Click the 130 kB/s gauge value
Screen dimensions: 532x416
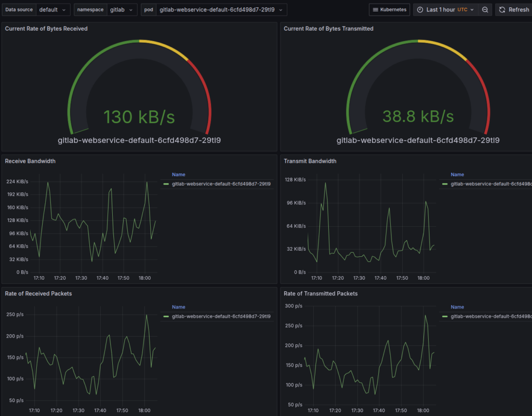139,117
